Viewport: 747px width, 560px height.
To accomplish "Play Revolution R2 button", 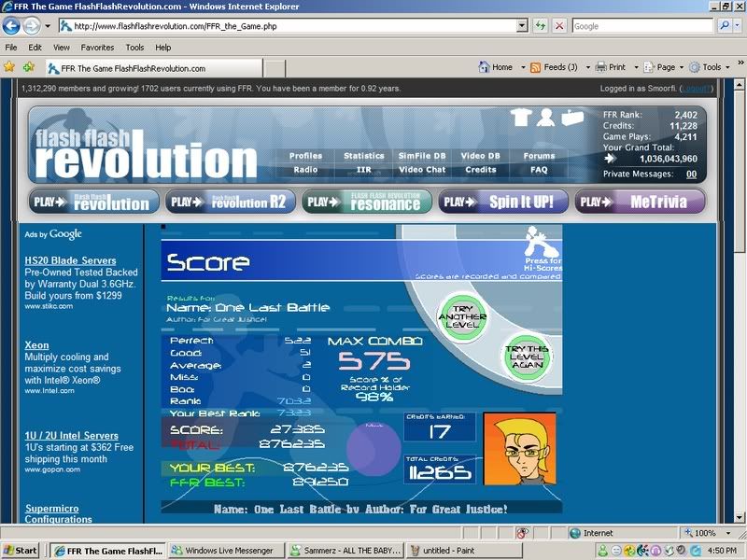I will point(230,202).
